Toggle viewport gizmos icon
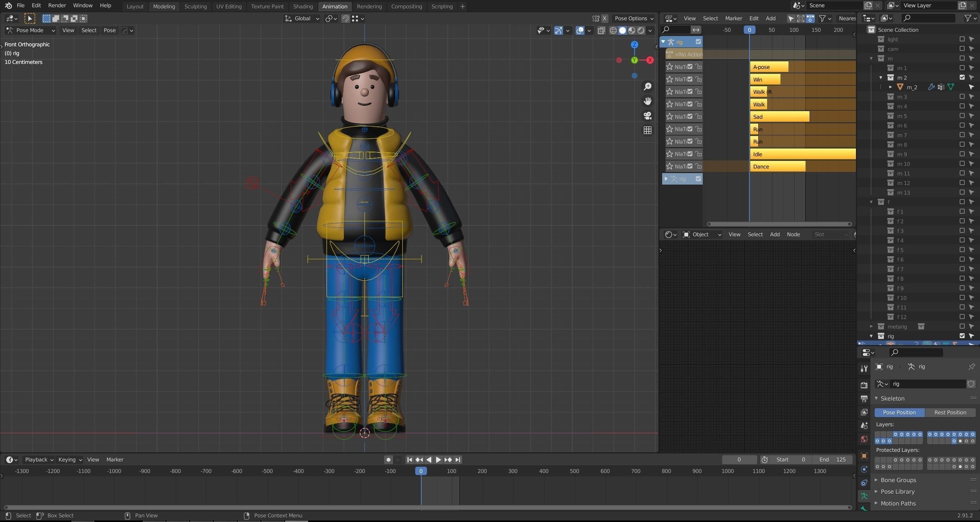Viewport: 980px width, 522px height. [559, 30]
